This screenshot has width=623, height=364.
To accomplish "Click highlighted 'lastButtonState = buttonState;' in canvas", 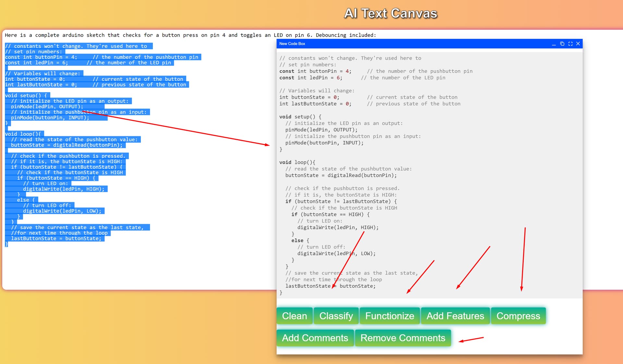I will tap(56, 238).
